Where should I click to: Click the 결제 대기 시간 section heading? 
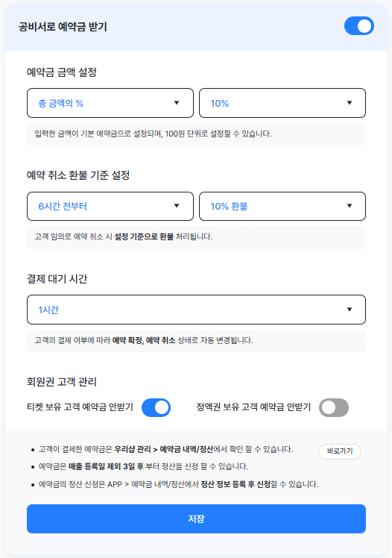pos(57,279)
